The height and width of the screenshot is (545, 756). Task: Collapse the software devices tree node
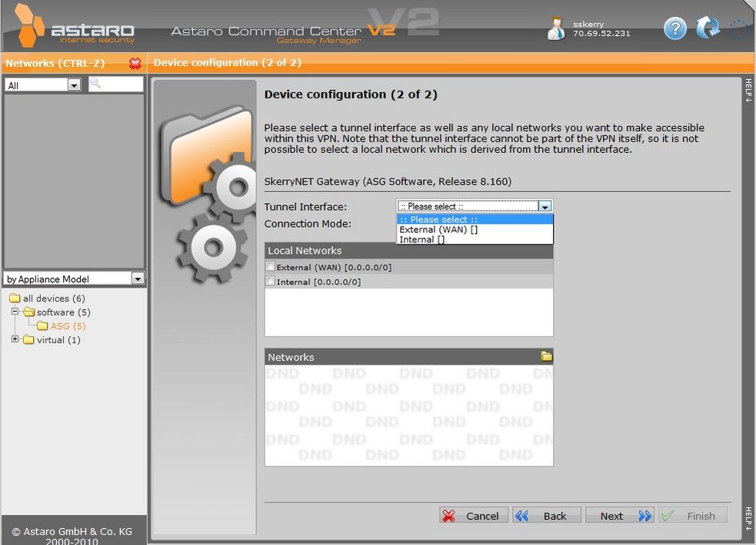pyautogui.click(x=15, y=312)
